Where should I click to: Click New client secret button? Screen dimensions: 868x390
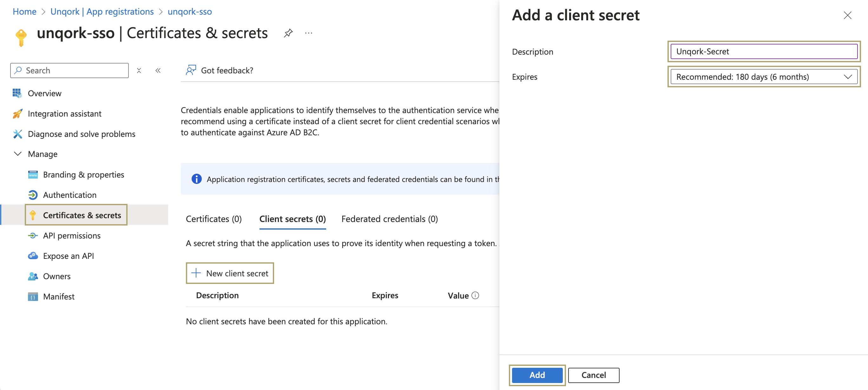tap(229, 273)
